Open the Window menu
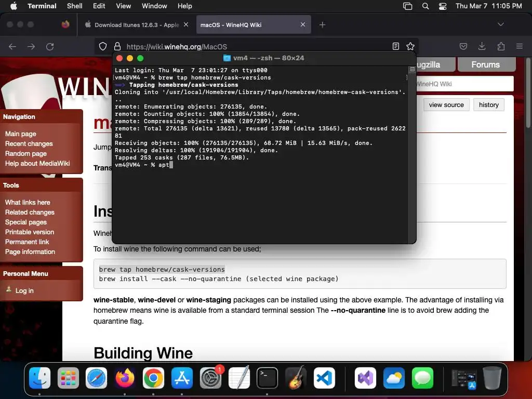This screenshot has width=532, height=399. coord(154,6)
